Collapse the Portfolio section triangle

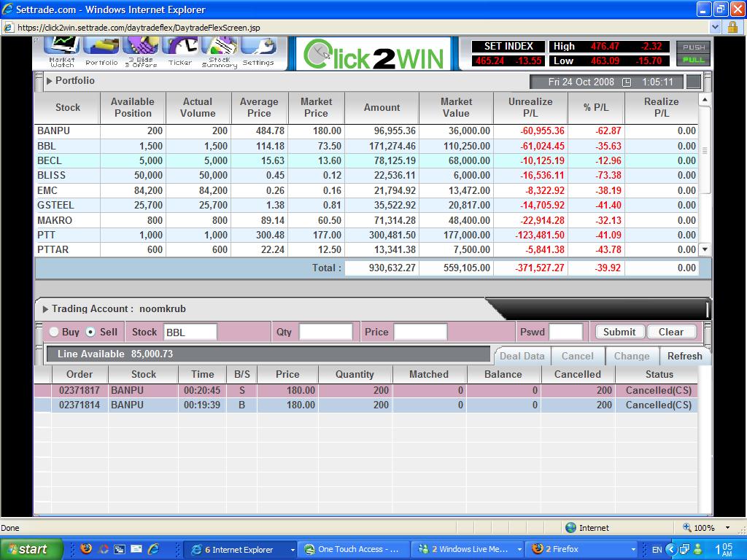pos(49,80)
